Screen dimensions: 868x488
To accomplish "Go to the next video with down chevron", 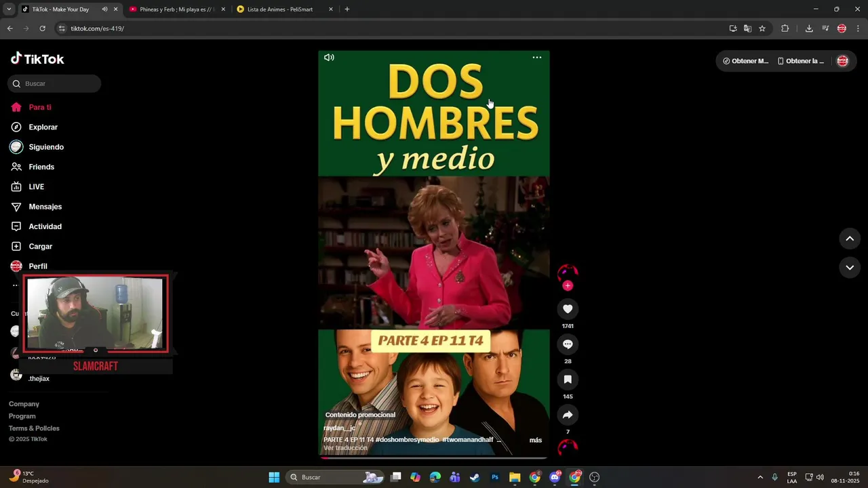I will (850, 268).
